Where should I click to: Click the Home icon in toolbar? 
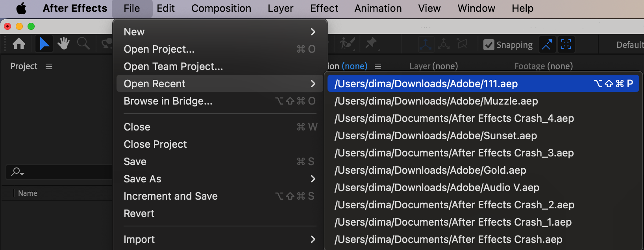[19, 44]
